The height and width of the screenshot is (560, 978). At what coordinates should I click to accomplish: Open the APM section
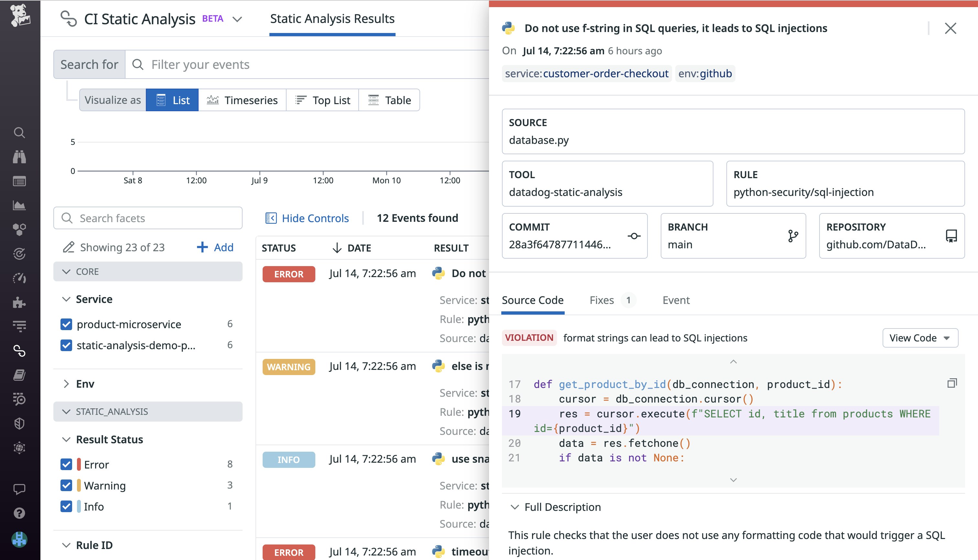[x=19, y=254]
